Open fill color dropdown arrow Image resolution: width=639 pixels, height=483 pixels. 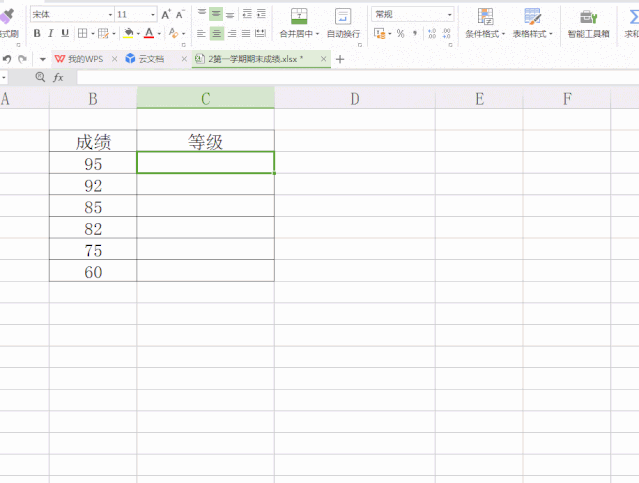139,33
